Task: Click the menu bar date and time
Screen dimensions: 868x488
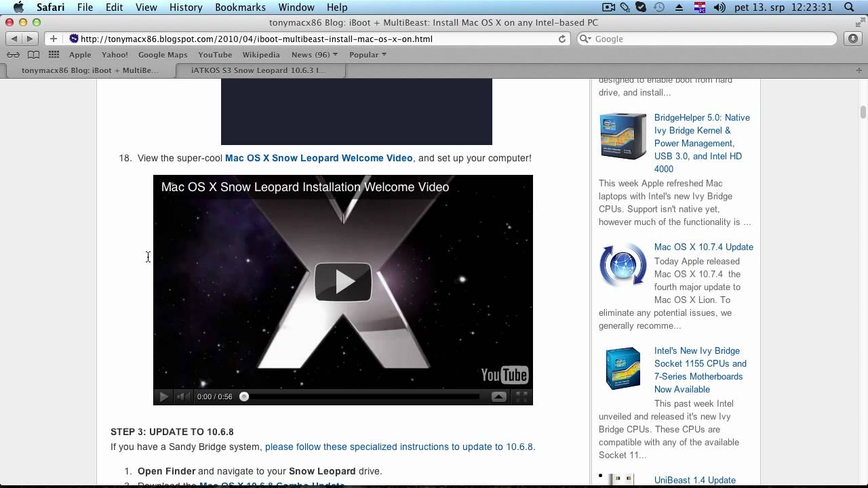Action: (x=783, y=7)
